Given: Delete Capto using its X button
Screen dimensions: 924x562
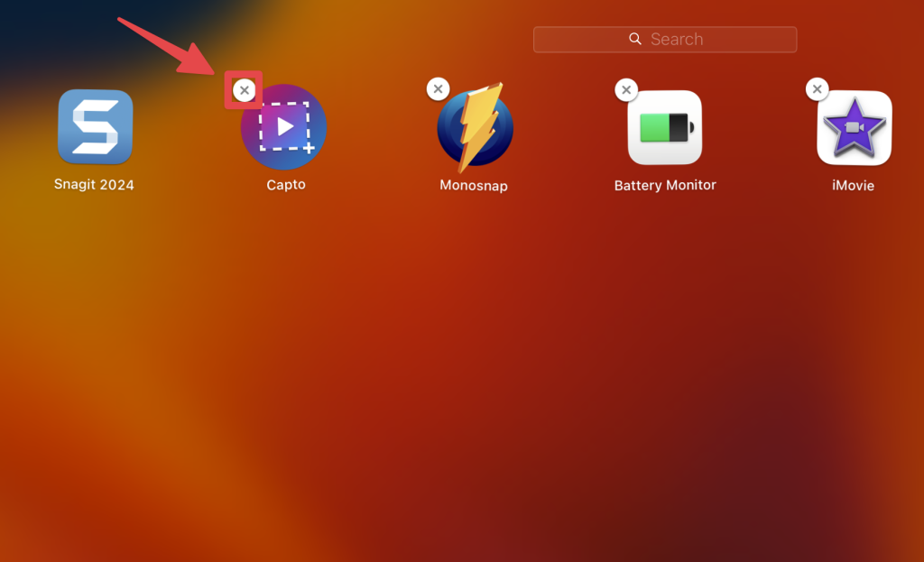Looking at the screenshot, I should pos(244,90).
